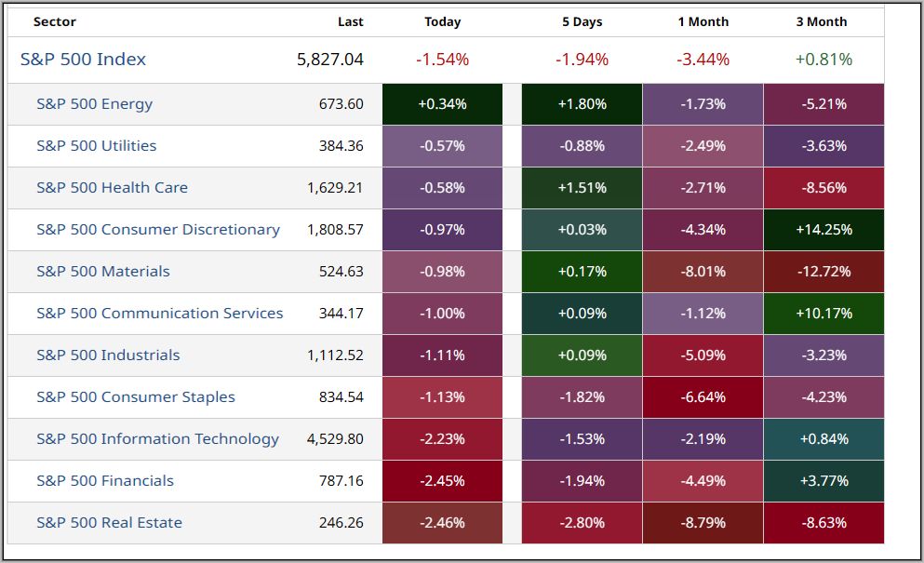Open S&P 500 Utilities sector
This screenshot has height=563, width=924.
(x=96, y=146)
